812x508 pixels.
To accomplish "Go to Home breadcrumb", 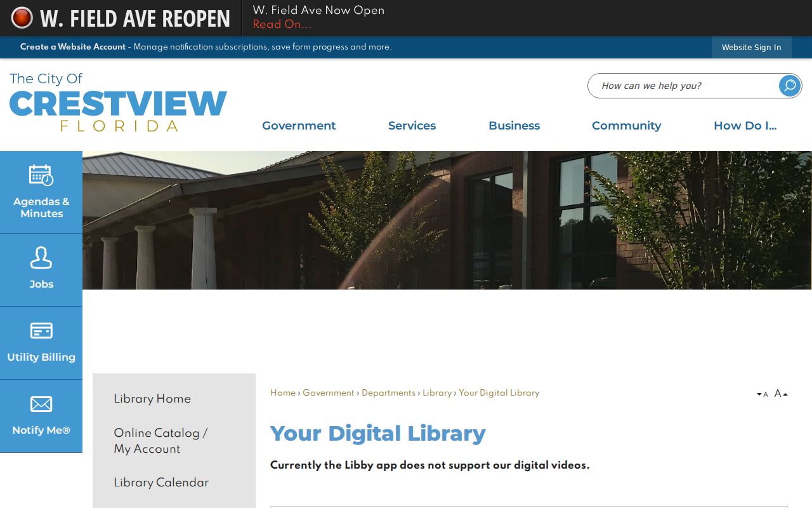I will click(x=283, y=393).
